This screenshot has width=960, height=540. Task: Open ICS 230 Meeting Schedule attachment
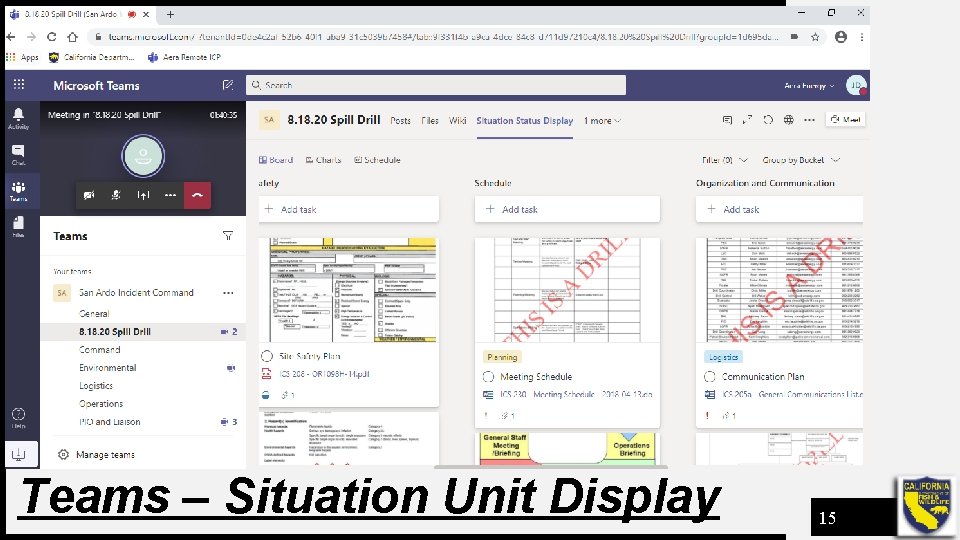pyautogui.click(x=576, y=394)
